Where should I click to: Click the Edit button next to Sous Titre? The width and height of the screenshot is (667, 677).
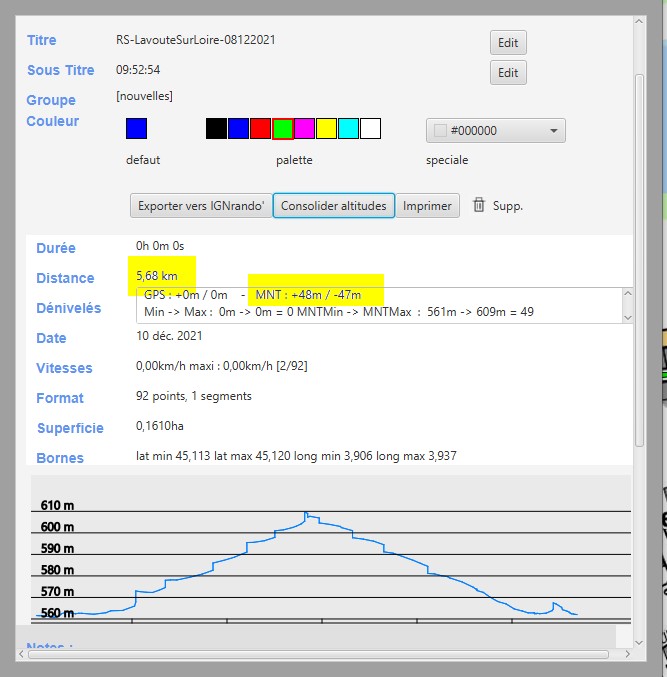coord(508,72)
